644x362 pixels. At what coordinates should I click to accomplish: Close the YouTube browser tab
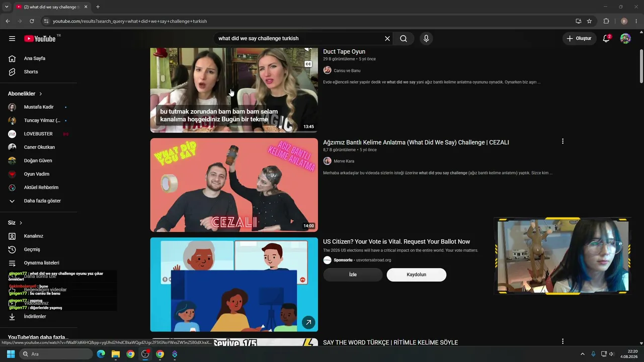pos(86,7)
